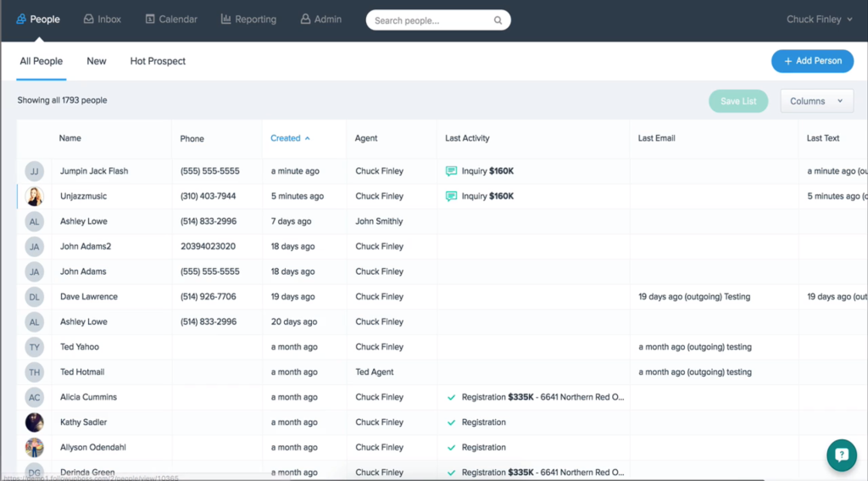Focus the Search people field
868x481 pixels.
click(x=438, y=20)
